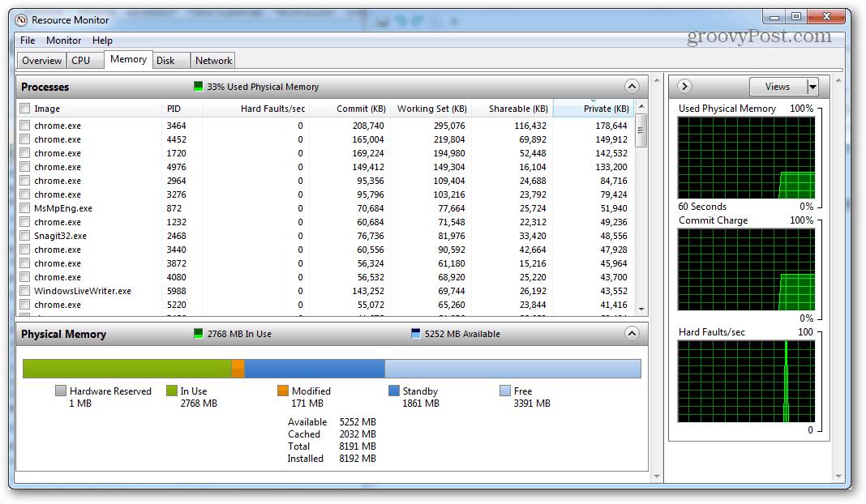Image resolution: width=866 pixels, height=504 pixels.
Task: Click the PID value 3464
Action: click(x=176, y=126)
